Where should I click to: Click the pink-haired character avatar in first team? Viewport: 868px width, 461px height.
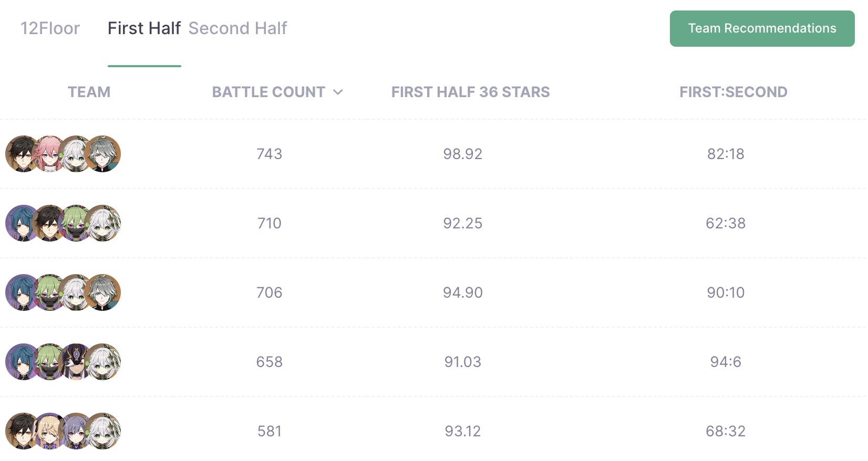50,154
